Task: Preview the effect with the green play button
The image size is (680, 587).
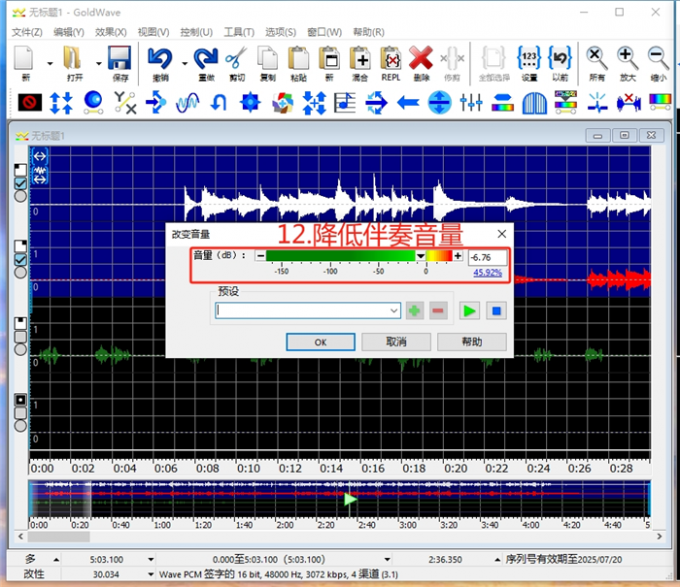Action: 469,311
